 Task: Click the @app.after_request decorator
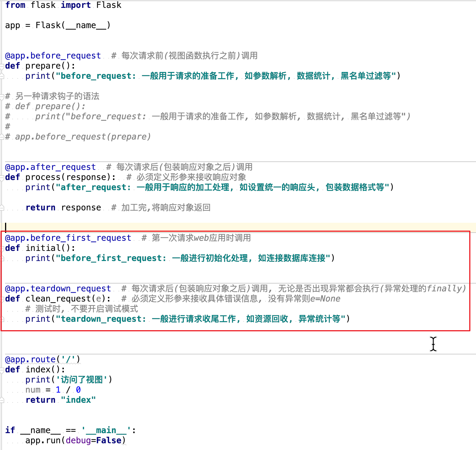click(50, 167)
